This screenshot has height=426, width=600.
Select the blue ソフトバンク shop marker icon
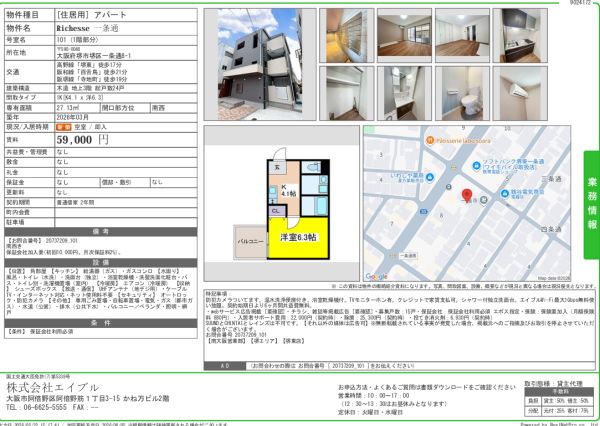coord(476,166)
